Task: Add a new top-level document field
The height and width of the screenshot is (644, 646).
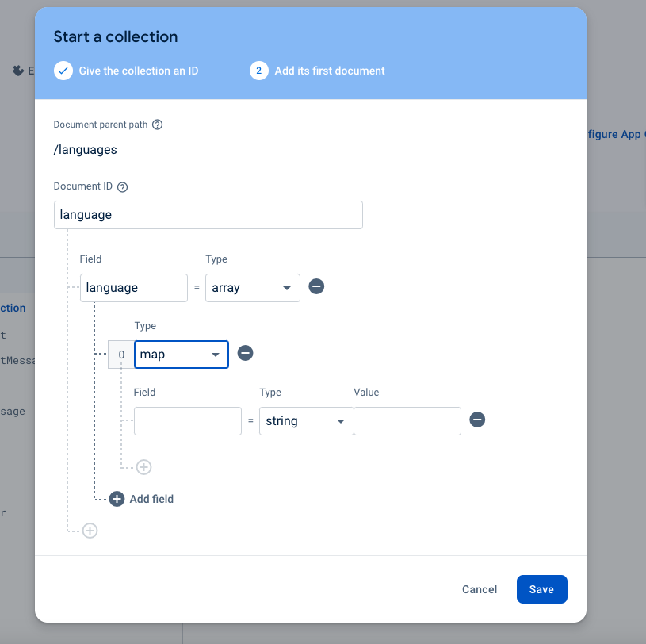Action: tap(90, 531)
